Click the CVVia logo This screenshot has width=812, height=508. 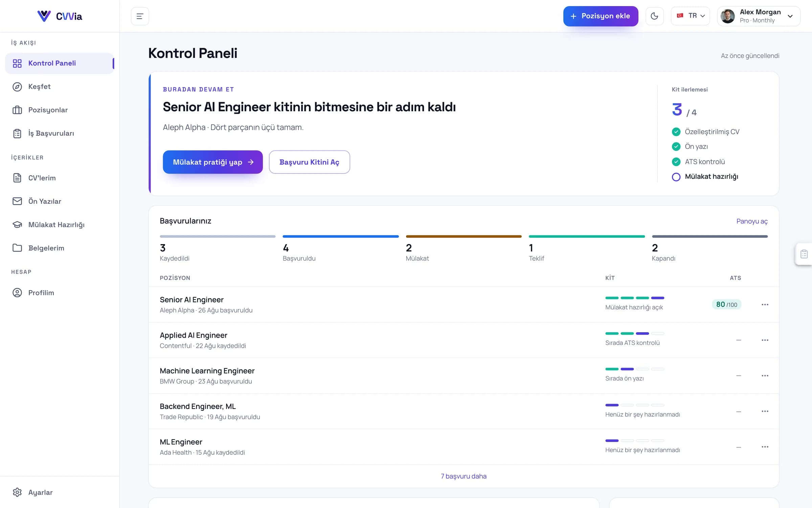pyautogui.click(x=60, y=16)
